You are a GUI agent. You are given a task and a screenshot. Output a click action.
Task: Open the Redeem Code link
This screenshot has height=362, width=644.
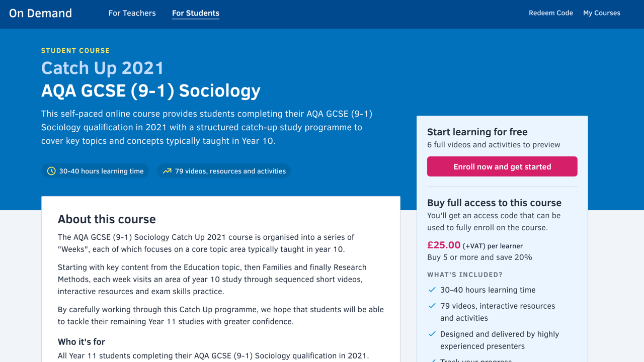[551, 13]
